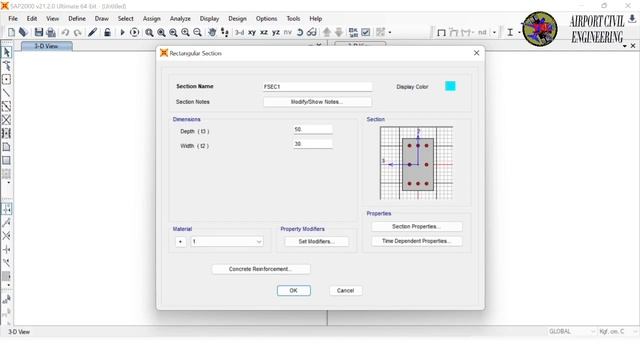Switch to the yz plane view button

tap(276, 32)
